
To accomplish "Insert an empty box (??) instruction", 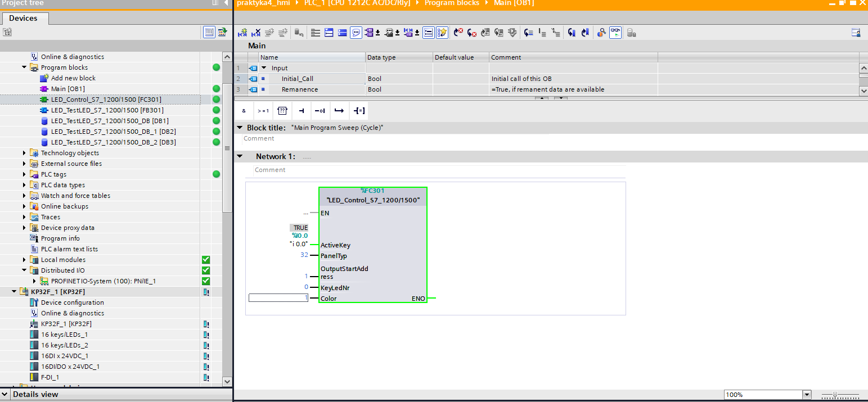I will point(282,111).
